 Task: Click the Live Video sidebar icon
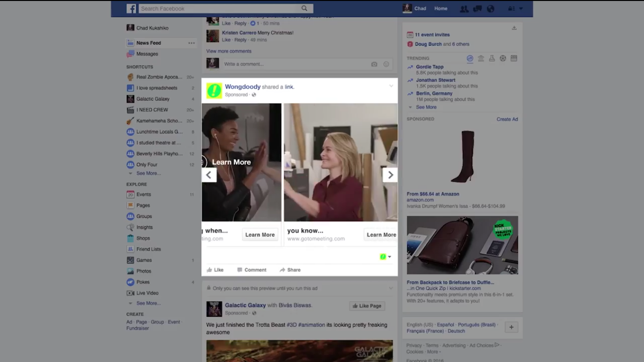coord(130,293)
